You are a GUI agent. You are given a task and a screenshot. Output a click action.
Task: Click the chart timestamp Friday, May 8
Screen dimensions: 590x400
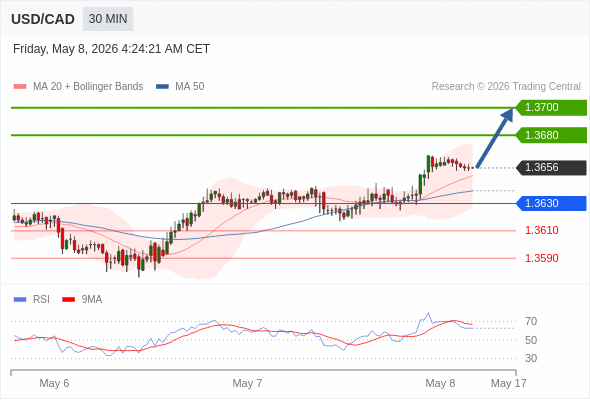coord(111,49)
